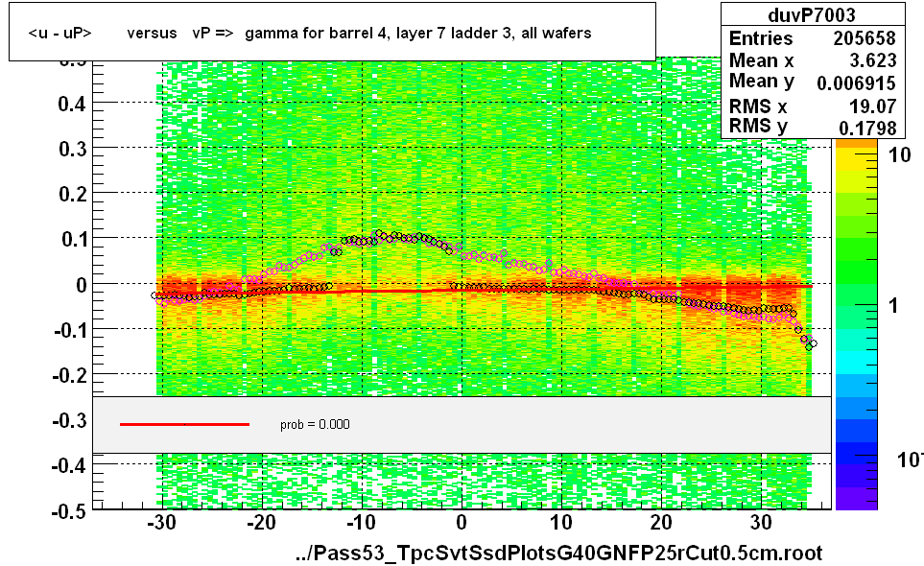This screenshot has height=566, width=924.
Task: Click the last black marker at curve's right end
Action: 814,343
